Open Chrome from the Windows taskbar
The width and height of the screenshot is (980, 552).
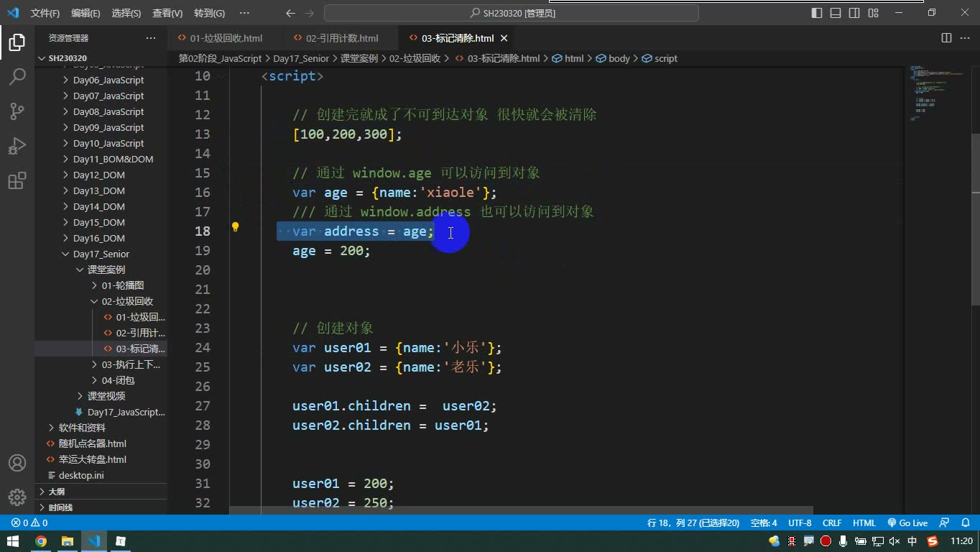point(41,541)
